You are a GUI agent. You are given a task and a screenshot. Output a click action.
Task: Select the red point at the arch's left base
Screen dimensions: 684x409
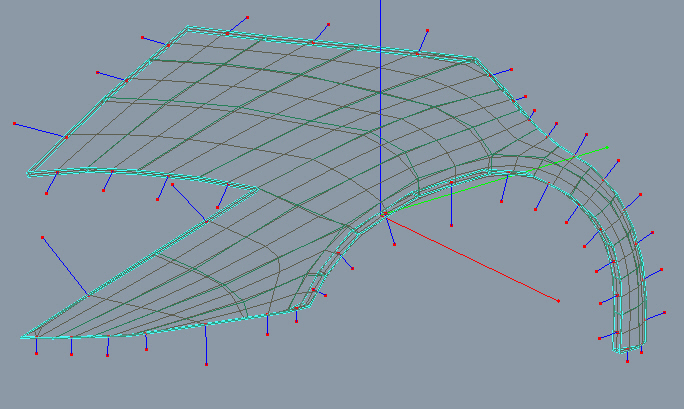pos(313,290)
